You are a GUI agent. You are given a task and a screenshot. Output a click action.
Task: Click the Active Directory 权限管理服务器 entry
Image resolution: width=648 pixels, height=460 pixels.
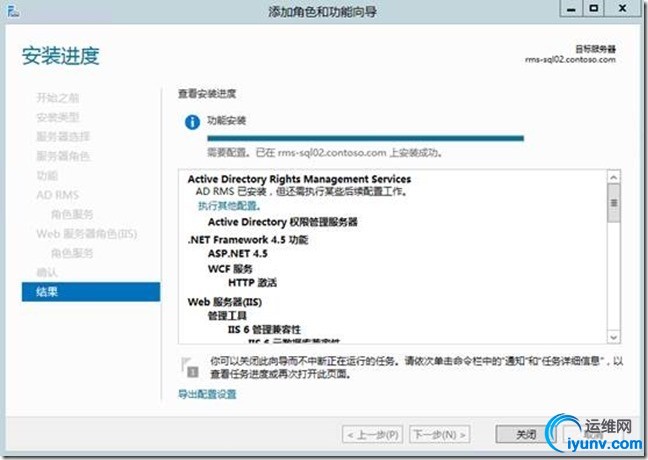click(x=283, y=222)
